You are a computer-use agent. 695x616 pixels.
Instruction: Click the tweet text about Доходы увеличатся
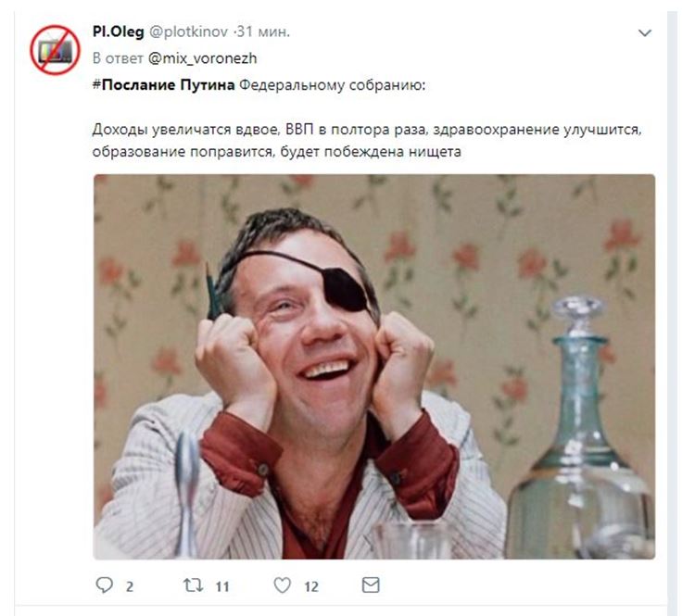coord(367,141)
